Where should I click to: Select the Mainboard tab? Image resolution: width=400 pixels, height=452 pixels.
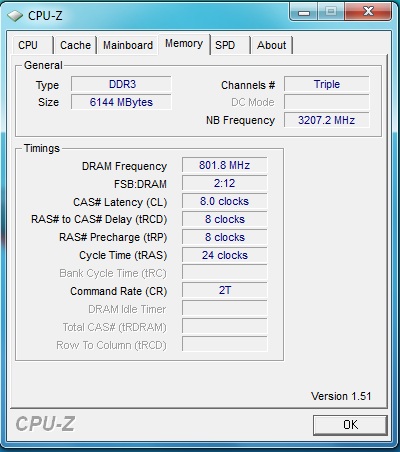tap(128, 45)
